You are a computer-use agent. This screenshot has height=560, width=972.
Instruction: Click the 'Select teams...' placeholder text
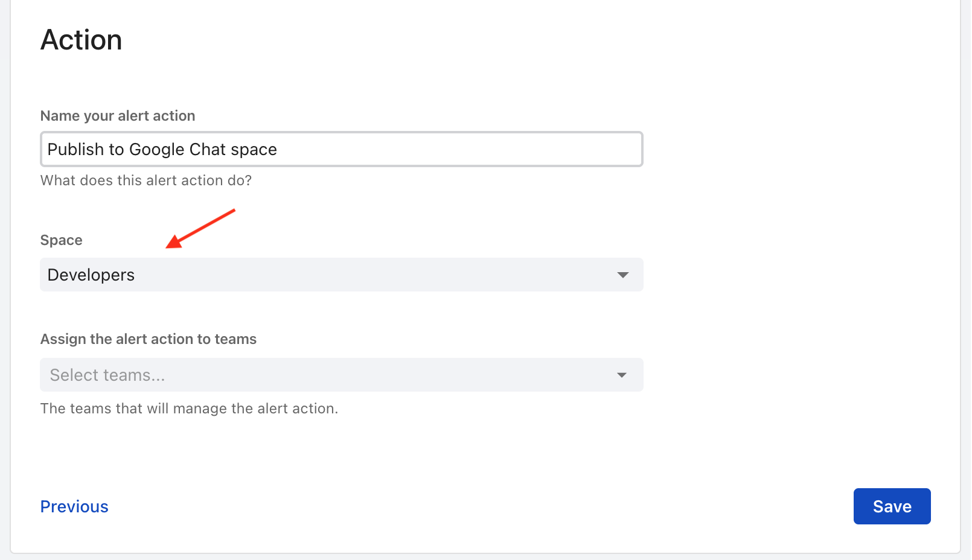(x=107, y=375)
